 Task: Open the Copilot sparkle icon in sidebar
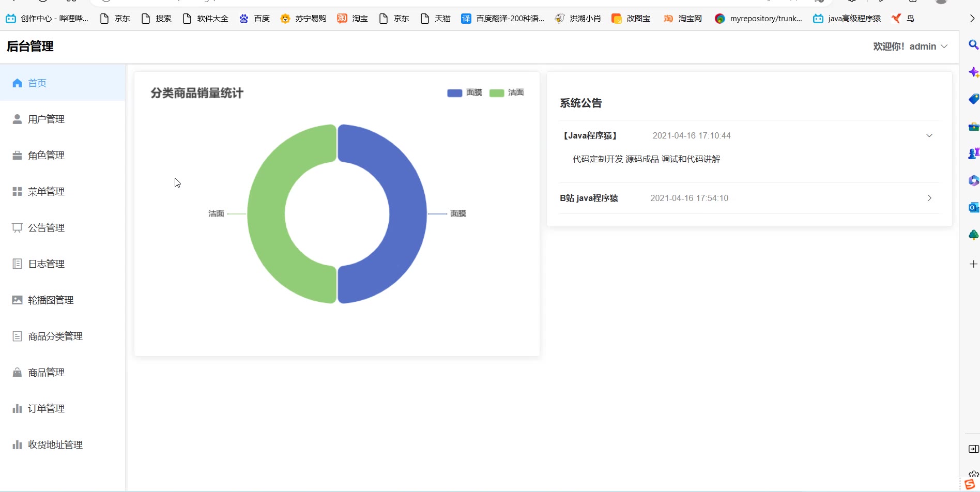click(973, 72)
